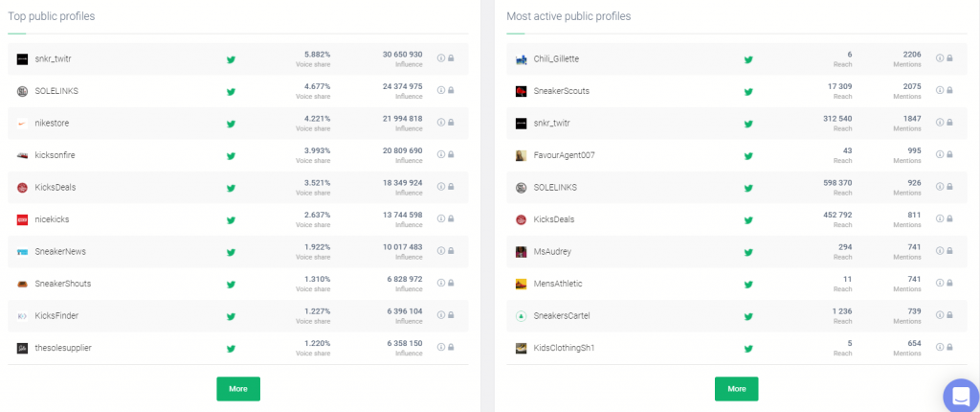
Task: Click the 4.221% voice share value
Action: click(318, 119)
